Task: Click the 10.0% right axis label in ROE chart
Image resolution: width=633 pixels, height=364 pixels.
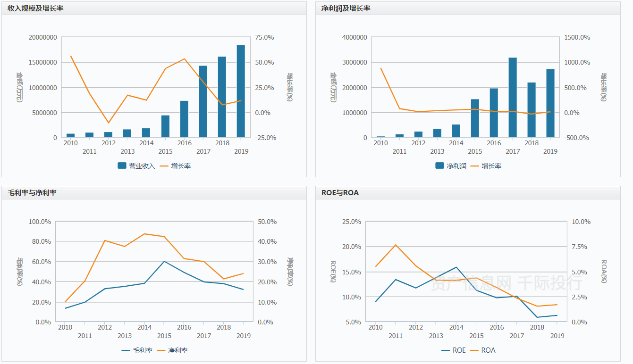Action: point(581,222)
